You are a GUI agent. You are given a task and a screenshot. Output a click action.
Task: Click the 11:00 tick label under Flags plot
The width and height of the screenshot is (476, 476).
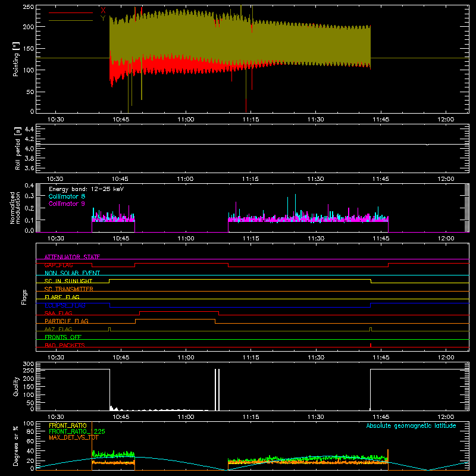(186, 358)
